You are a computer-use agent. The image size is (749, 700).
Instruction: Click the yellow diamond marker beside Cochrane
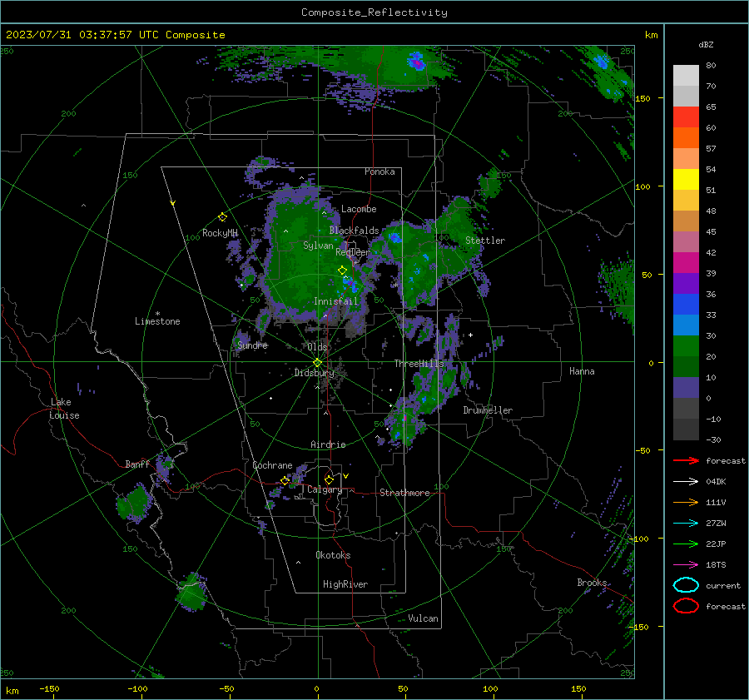click(x=285, y=480)
